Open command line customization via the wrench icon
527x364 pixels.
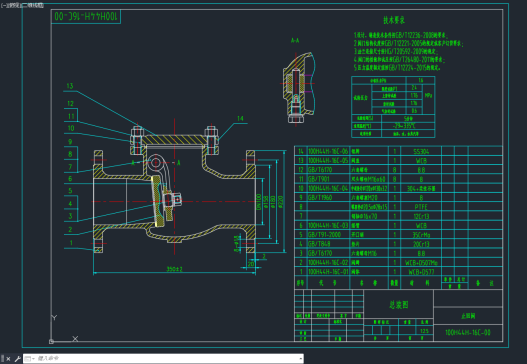click(17, 359)
